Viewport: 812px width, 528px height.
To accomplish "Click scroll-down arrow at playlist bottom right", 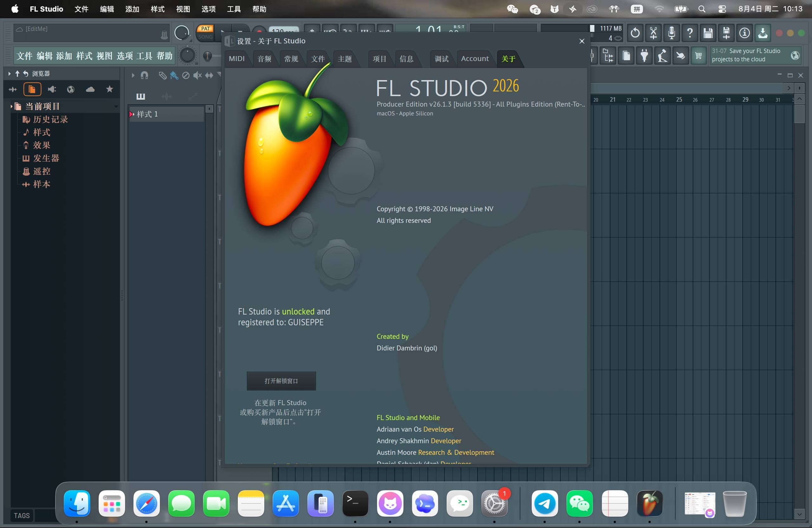I will pos(799,514).
